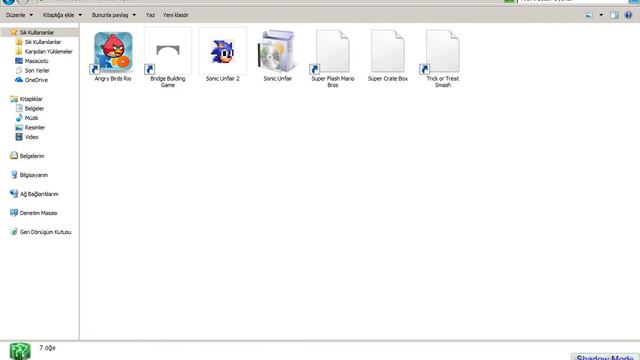Open Kitaplıklar in sidebar
The height and width of the screenshot is (360, 640).
[x=27, y=99]
